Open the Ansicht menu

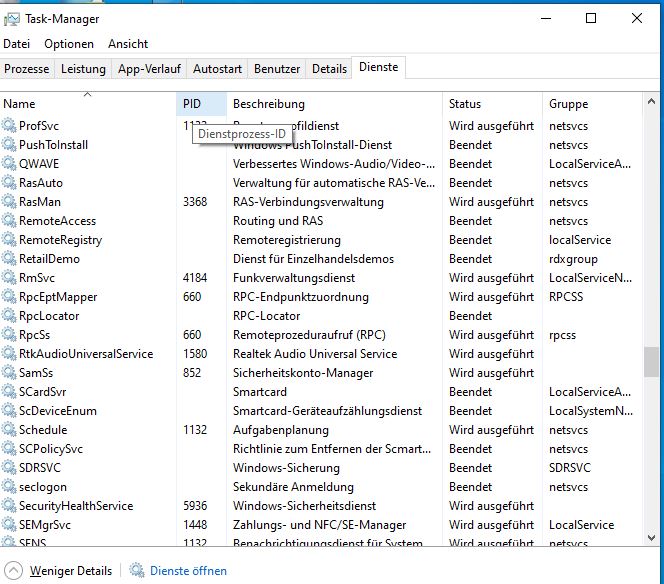tap(128, 44)
